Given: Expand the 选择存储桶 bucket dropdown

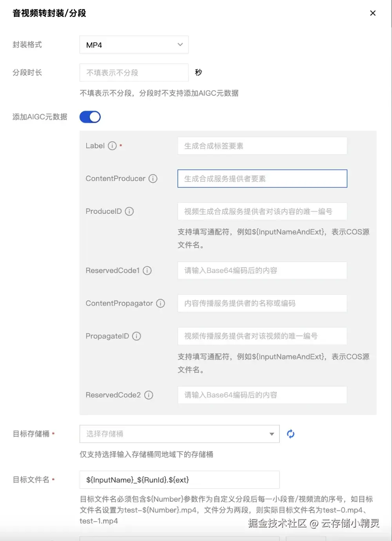Looking at the screenshot, I should click(179, 434).
